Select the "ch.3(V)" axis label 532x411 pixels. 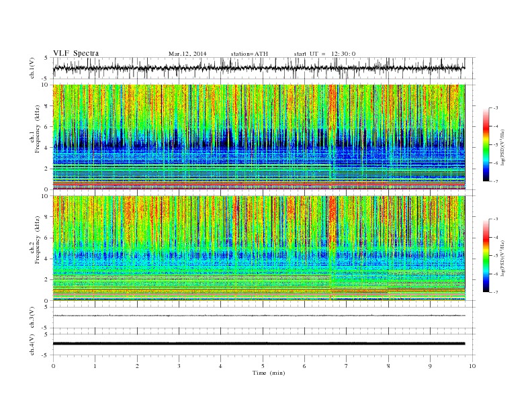point(32,318)
